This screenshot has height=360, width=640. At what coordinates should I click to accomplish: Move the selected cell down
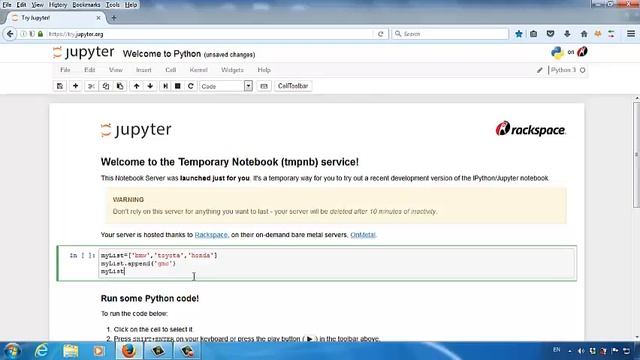[150, 86]
